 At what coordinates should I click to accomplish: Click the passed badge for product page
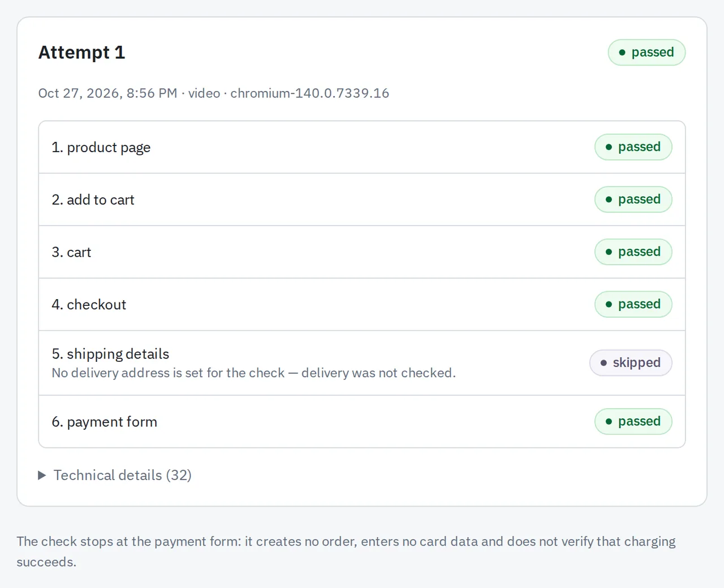pos(633,147)
